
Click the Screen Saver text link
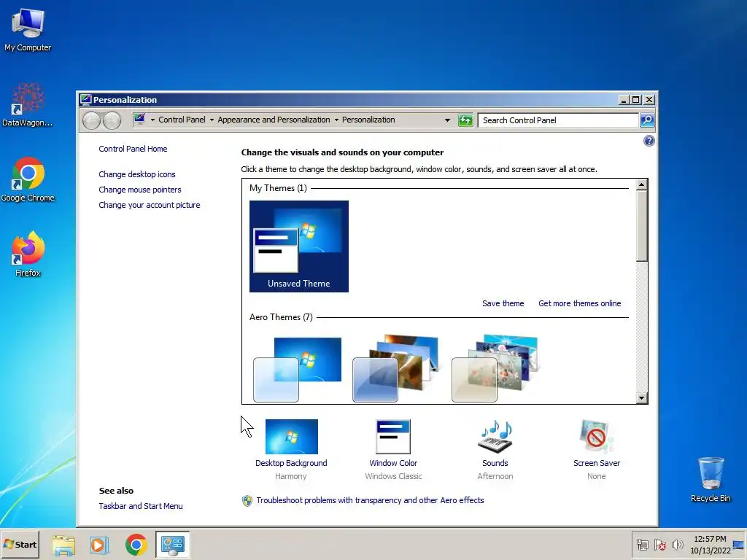tap(597, 463)
